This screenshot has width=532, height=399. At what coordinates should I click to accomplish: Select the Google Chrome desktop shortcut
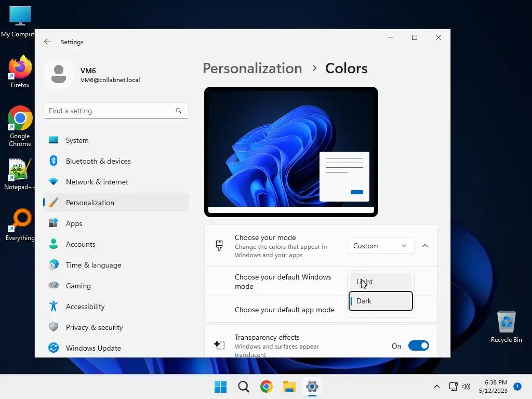[20, 126]
